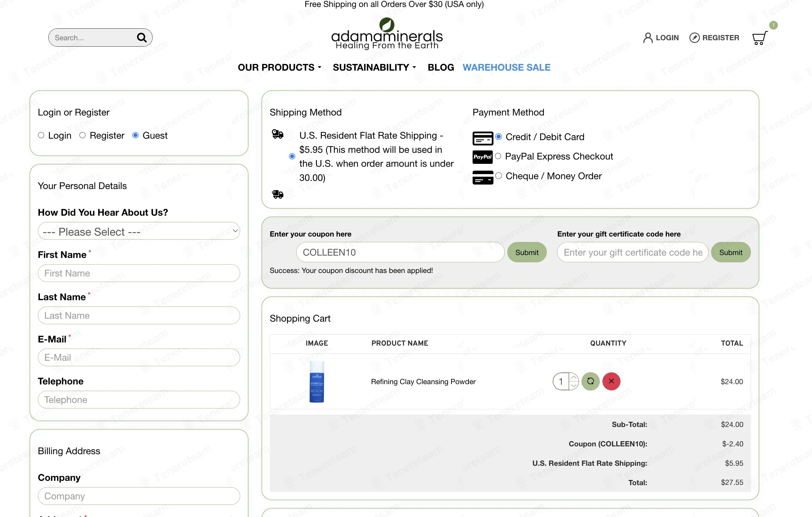The image size is (812, 517).
Task: Expand the OUR PRODUCTS menu
Action: click(x=279, y=67)
